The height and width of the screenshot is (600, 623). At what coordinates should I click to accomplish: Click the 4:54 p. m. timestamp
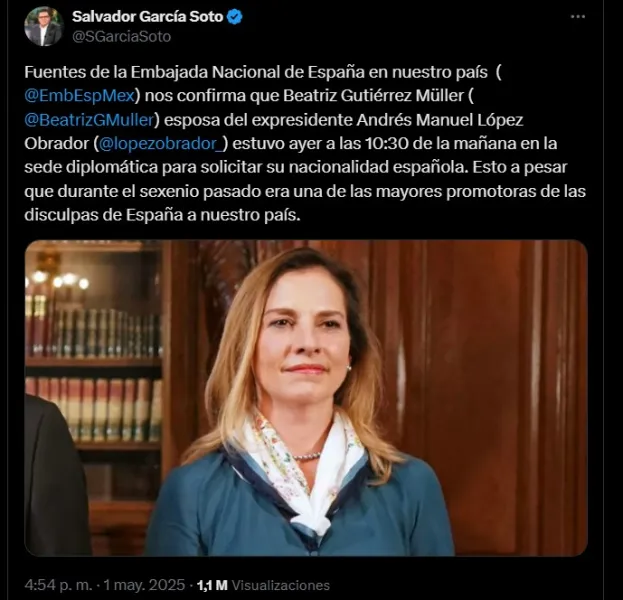click(58, 585)
